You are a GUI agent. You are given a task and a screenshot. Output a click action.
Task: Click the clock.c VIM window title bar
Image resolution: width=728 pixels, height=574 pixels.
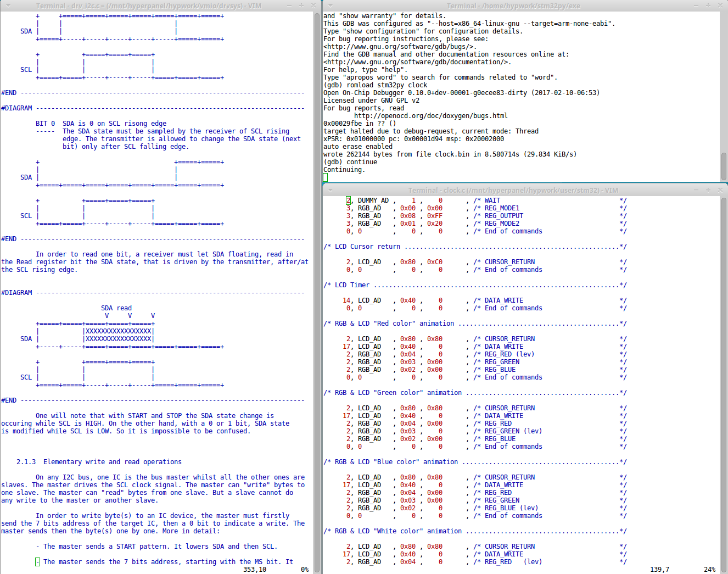point(513,190)
